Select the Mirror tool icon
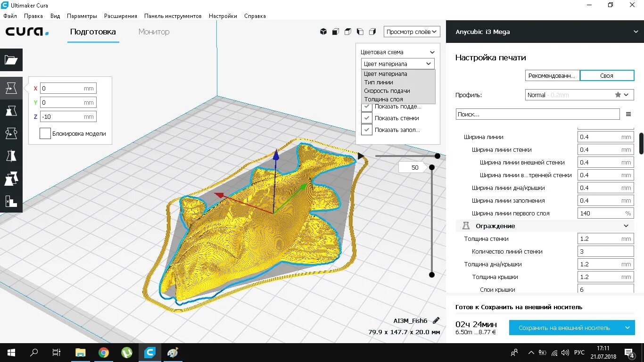The height and width of the screenshot is (362, 644). [11, 156]
